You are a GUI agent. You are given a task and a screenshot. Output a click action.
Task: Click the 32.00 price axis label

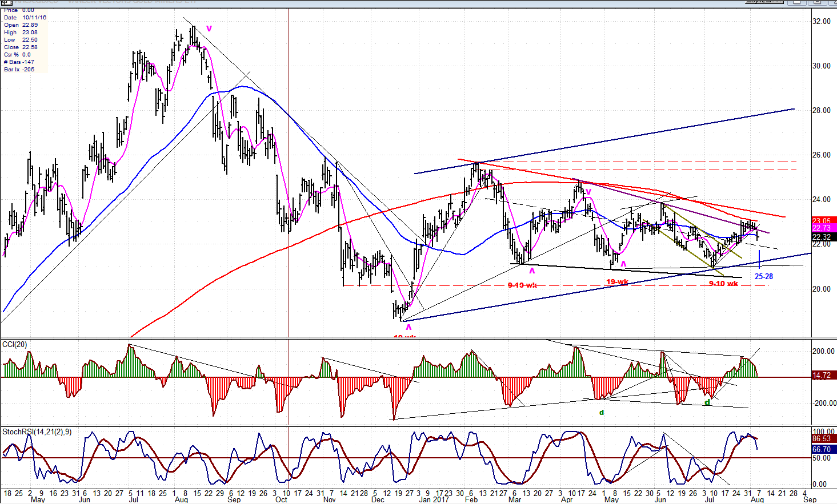click(x=822, y=21)
